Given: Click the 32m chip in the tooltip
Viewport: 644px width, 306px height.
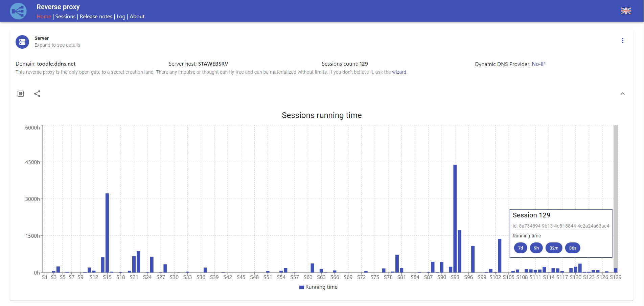Looking at the screenshot, I should coord(554,248).
